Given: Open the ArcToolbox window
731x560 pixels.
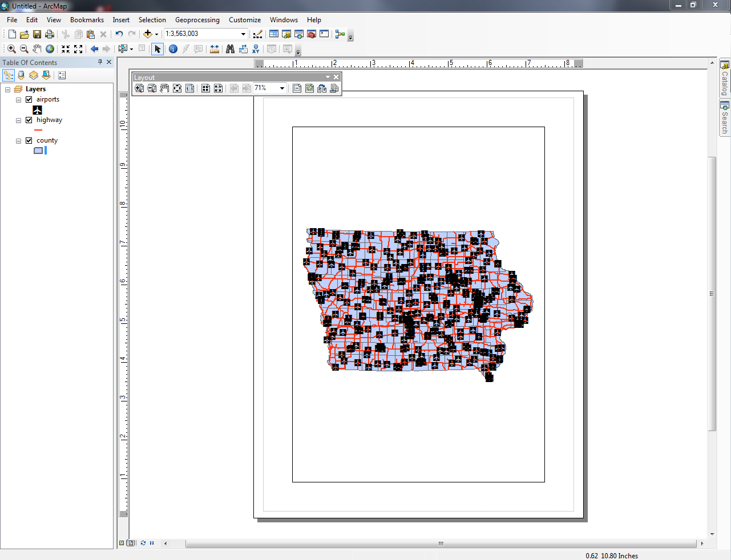Looking at the screenshot, I should [311, 34].
